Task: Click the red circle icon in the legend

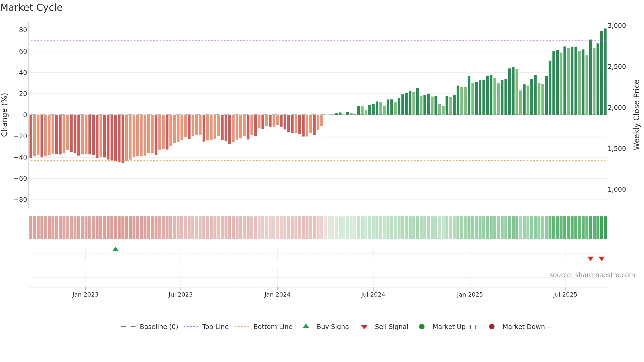Action: pos(492,327)
